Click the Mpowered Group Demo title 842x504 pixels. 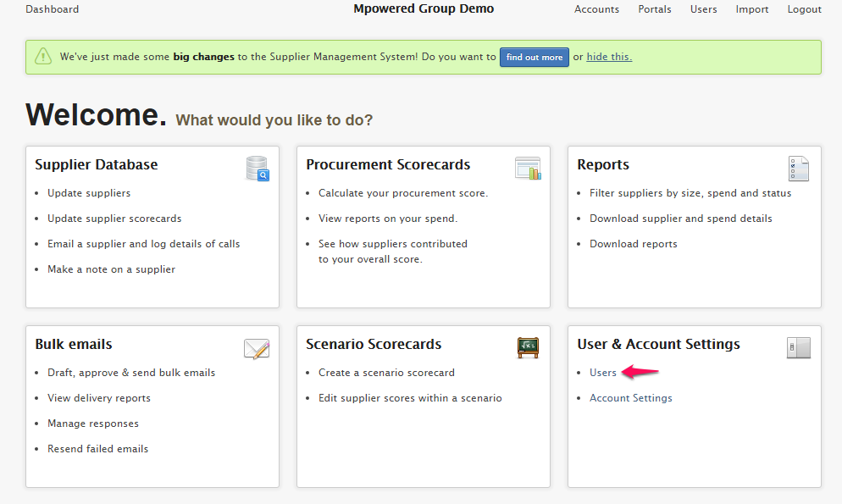point(424,8)
